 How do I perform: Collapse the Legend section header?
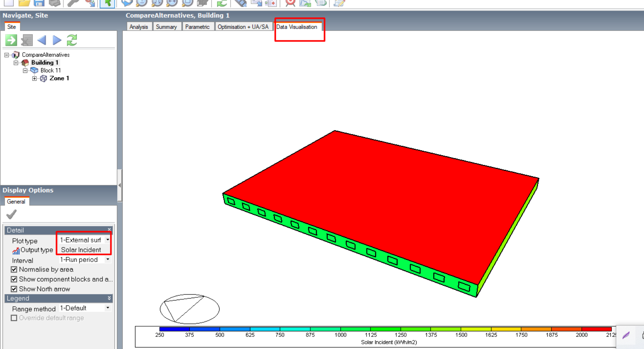point(59,298)
